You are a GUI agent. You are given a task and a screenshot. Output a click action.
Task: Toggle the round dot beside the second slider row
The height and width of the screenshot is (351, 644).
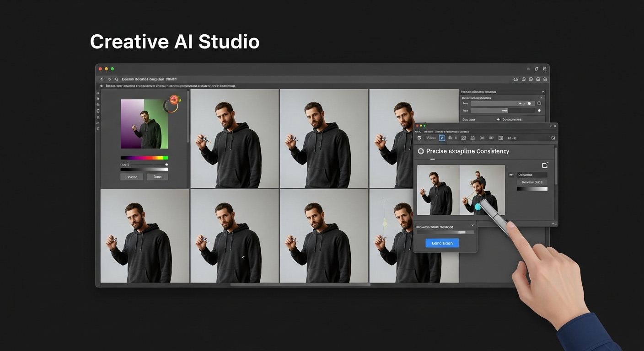[539, 111]
